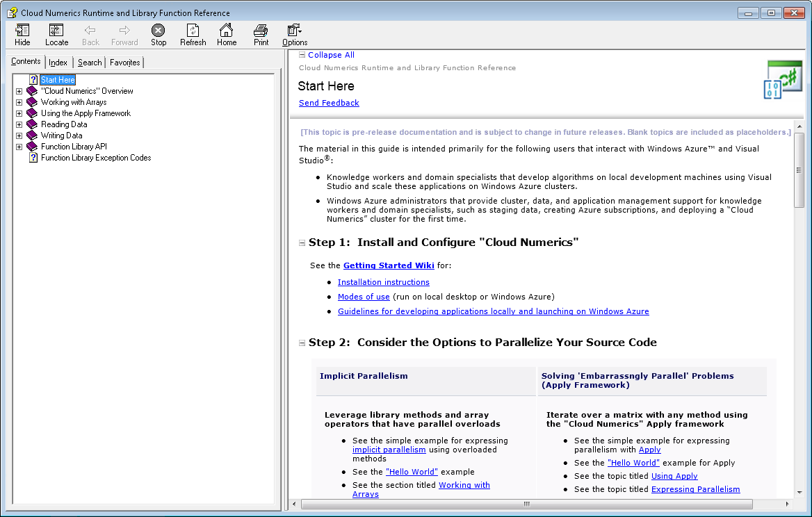Switch to the Index tab

58,63
